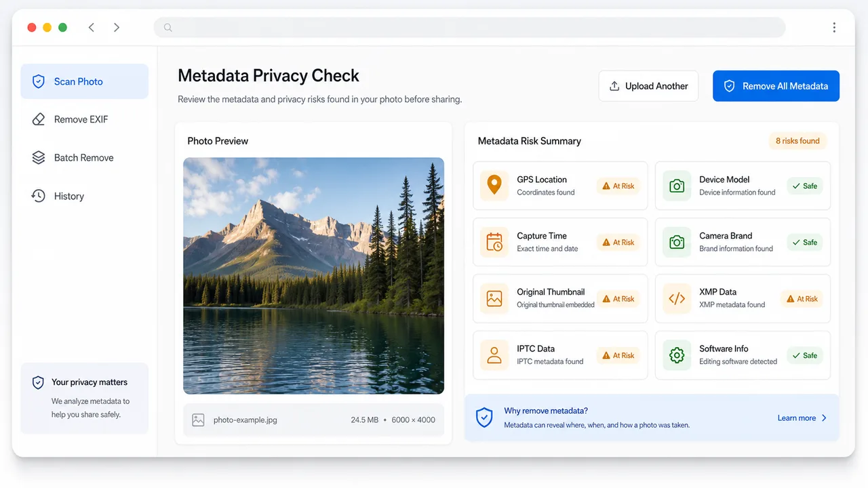Go forward with the right arrow

click(x=117, y=28)
